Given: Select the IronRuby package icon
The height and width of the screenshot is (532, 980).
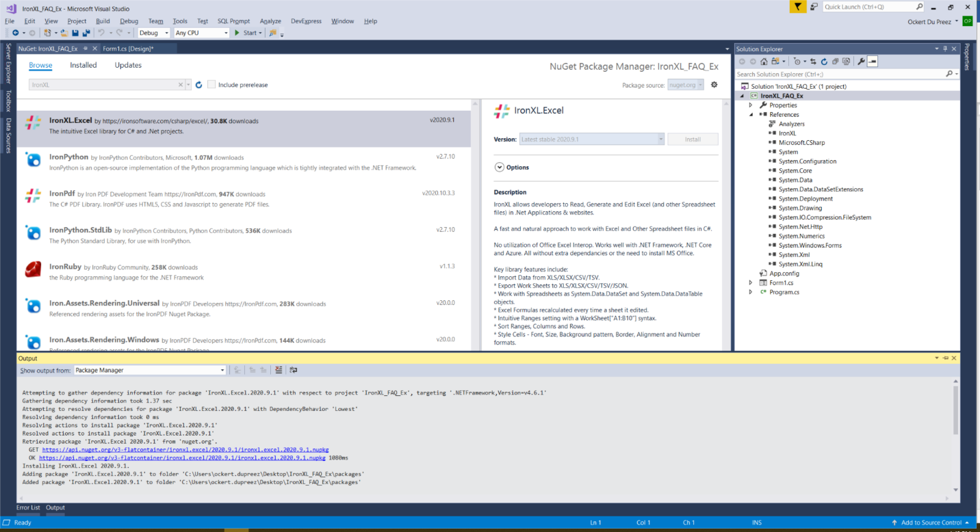Looking at the screenshot, I should (33, 269).
